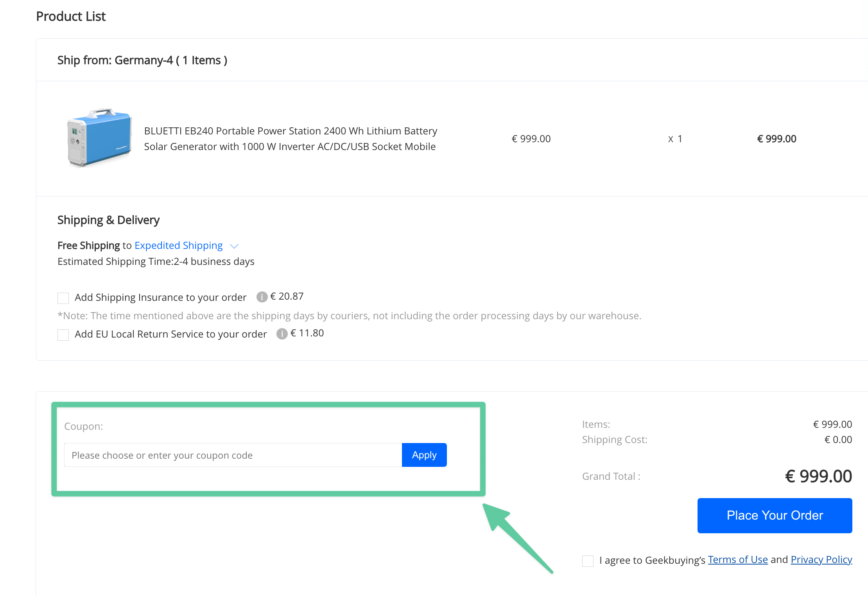This screenshot has width=868, height=595.
Task: Open the BLUETTI EB240 product title
Action: (x=290, y=138)
